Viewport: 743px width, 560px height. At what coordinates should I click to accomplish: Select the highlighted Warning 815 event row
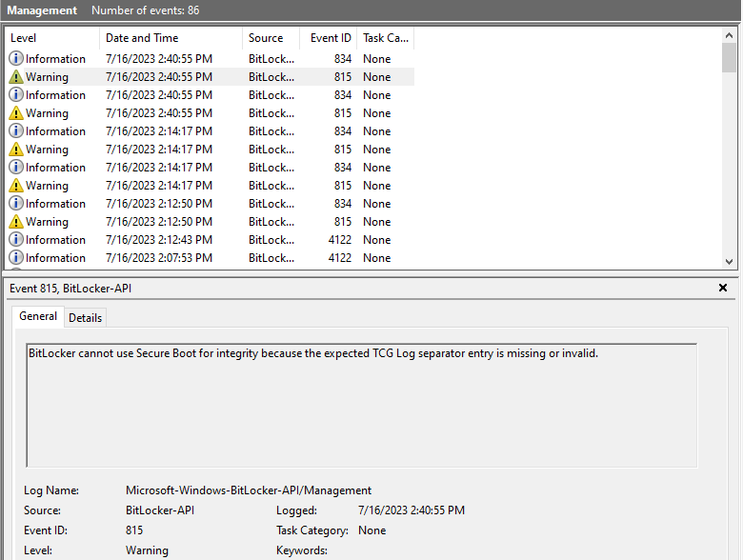[x=210, y=77]
